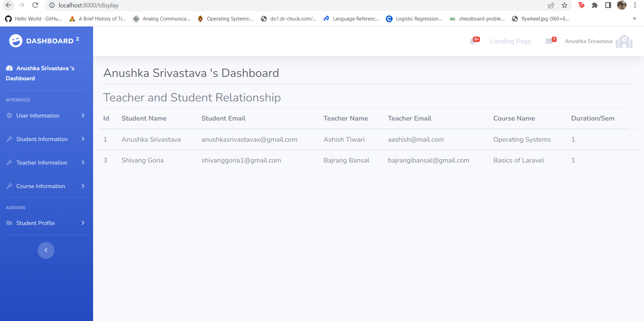Image resolution: width=644 pixels, height=321 pixels.
Task: Click the folder icon beside Student Profile
Action: (9, 223)
